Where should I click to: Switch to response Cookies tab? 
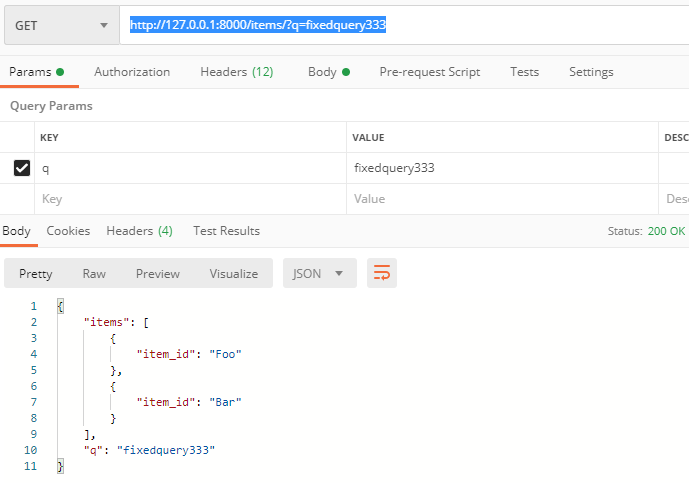68,231
